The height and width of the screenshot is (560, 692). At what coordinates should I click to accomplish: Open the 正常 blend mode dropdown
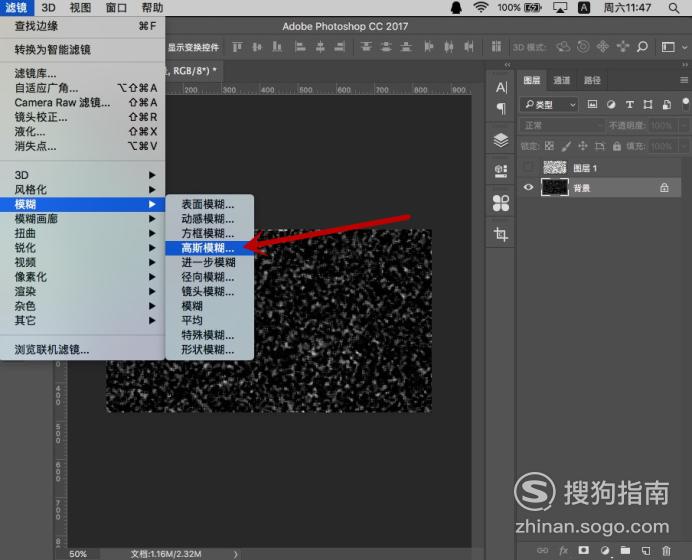562,125
